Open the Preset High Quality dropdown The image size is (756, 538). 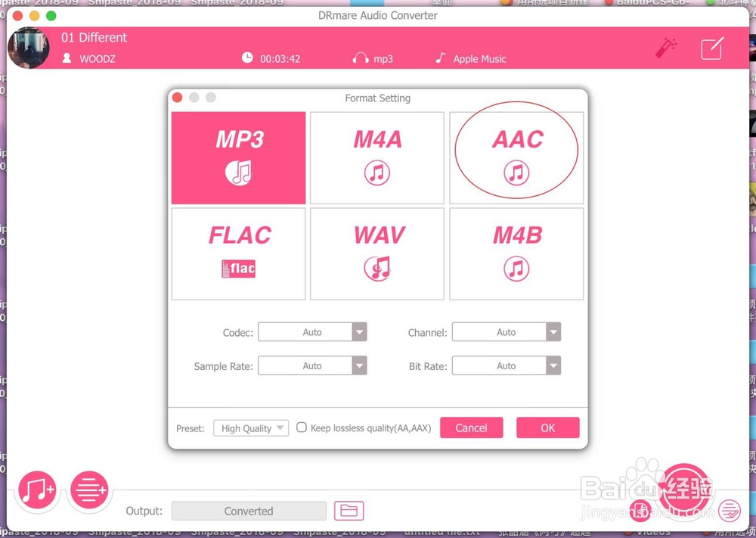pyautogui.click(x=251, y=428)
